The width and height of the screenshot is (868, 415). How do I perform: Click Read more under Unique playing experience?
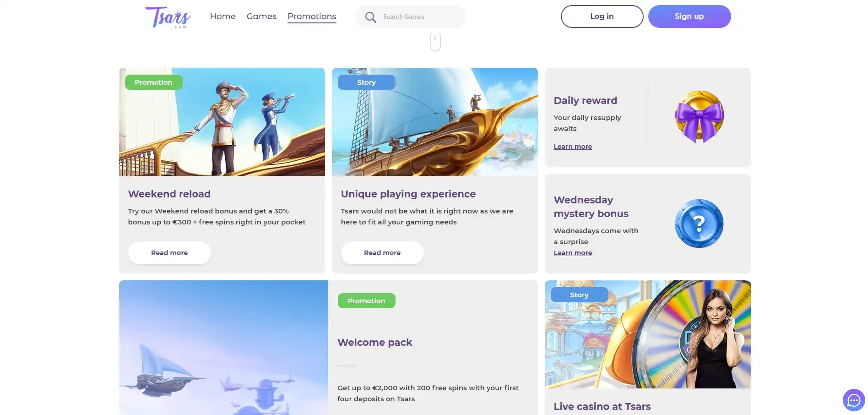382,253
